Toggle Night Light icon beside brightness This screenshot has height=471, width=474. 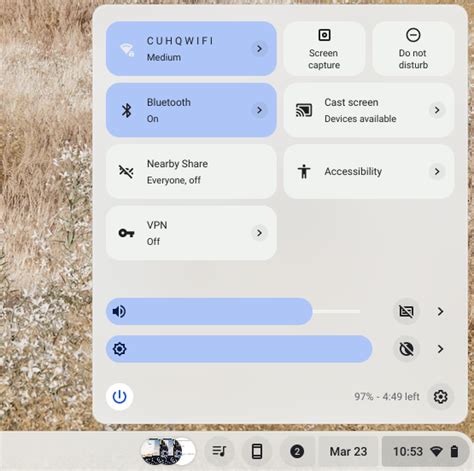point(407,349)
